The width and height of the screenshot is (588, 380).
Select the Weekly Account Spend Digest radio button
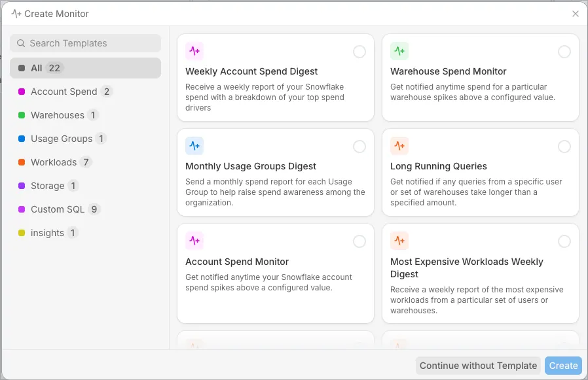[359, 52]
